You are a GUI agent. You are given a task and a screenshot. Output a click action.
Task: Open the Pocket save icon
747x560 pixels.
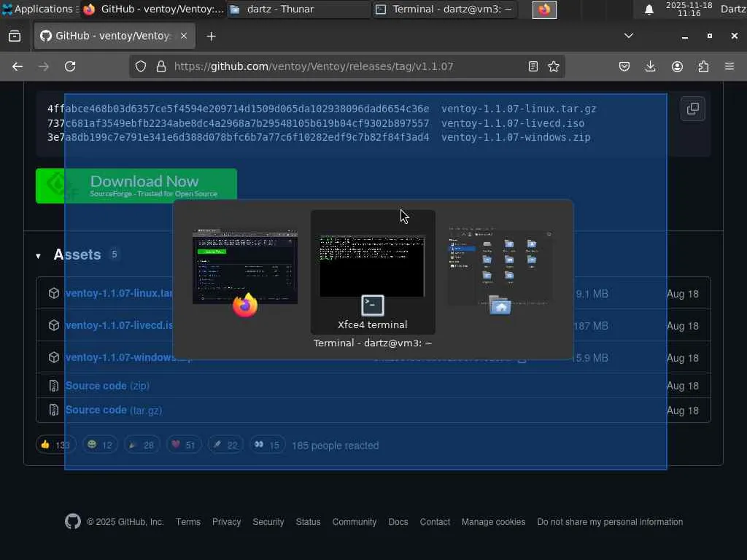(x=624, y=66)
